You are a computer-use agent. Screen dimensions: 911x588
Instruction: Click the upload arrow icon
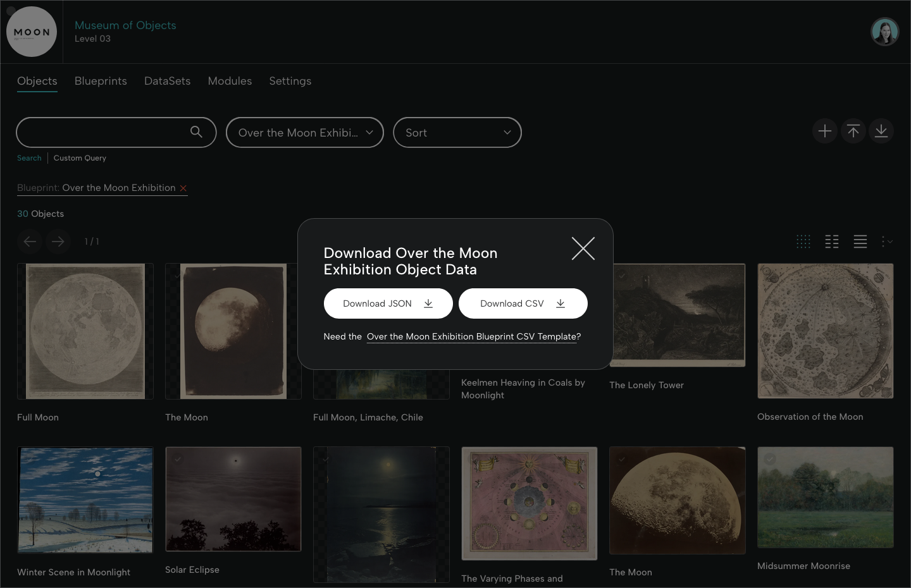tap(853, 131)
